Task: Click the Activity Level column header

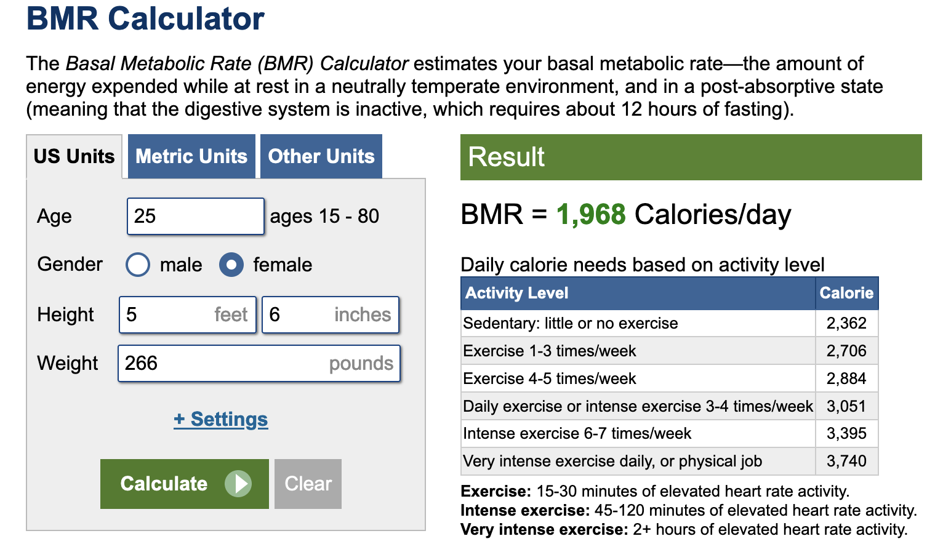Action: click(638, 293)
